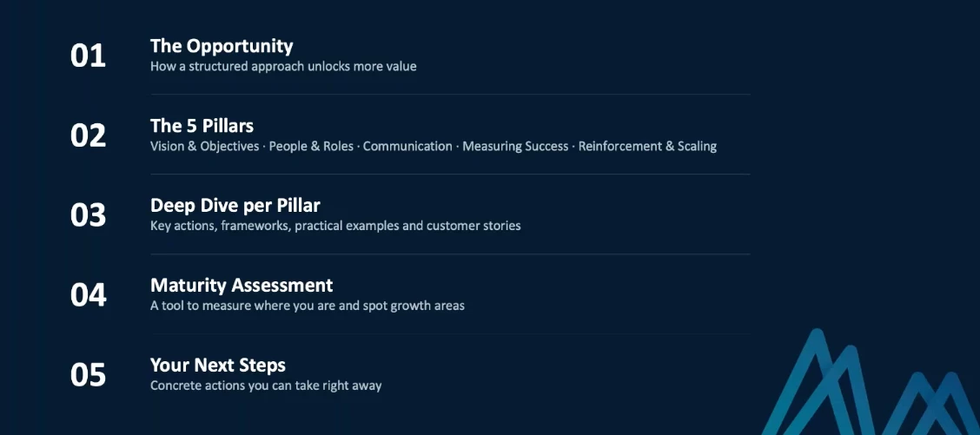
Task: Click the number 01 agenda marker
Action: (x=88, y=56)
